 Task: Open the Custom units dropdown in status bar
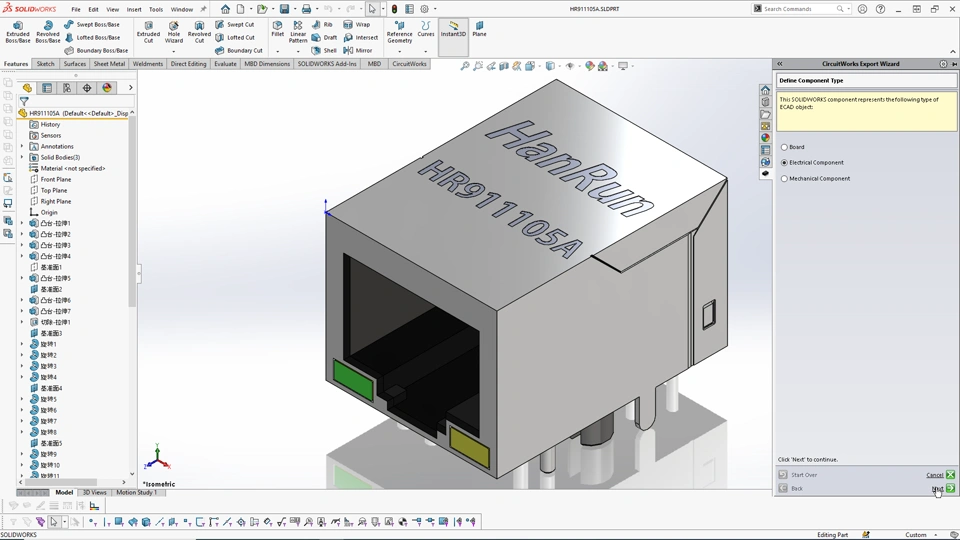[x=920, y=534]
